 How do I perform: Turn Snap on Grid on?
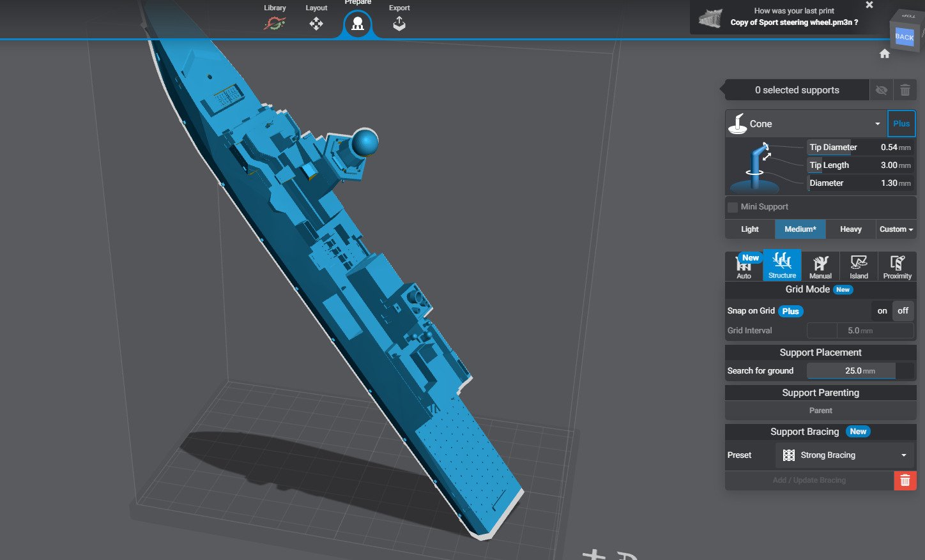coord(882,311)
